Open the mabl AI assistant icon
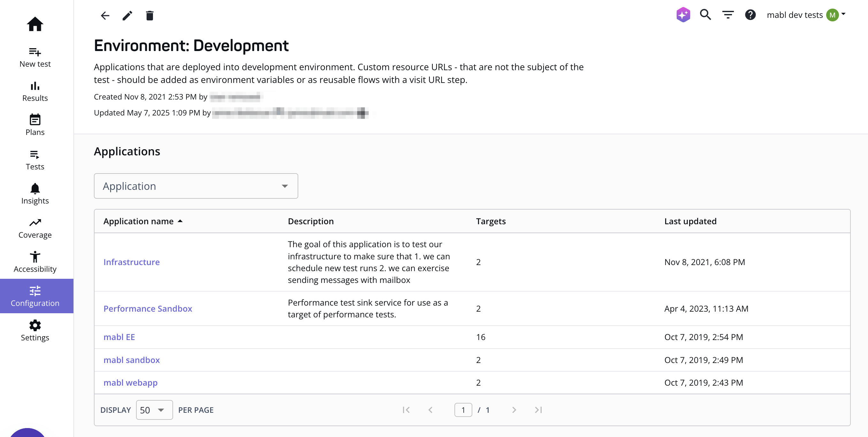 click(x=683, y=14)
